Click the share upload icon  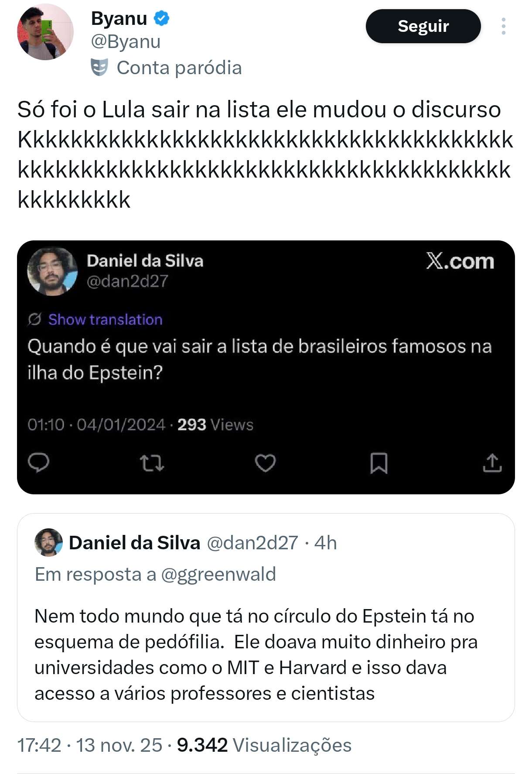(x=492, y=463)
